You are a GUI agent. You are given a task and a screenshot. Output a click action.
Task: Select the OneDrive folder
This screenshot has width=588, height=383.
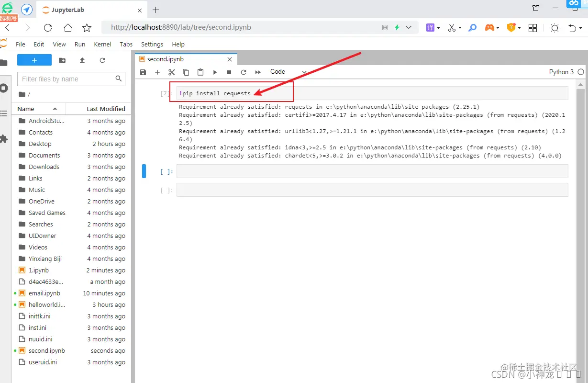71,201
